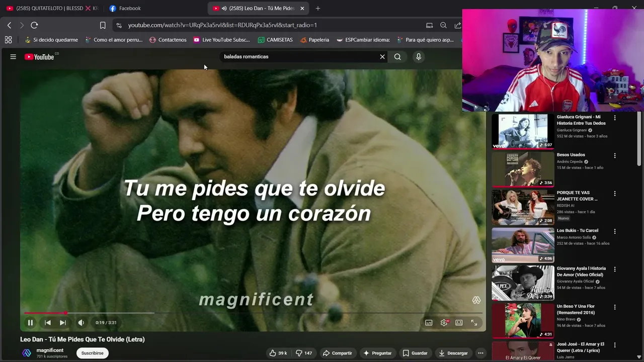Image resolution: width=644 pixels, height=362 pixels.
Task: Go forward in the browser
Action: (22, 25)
